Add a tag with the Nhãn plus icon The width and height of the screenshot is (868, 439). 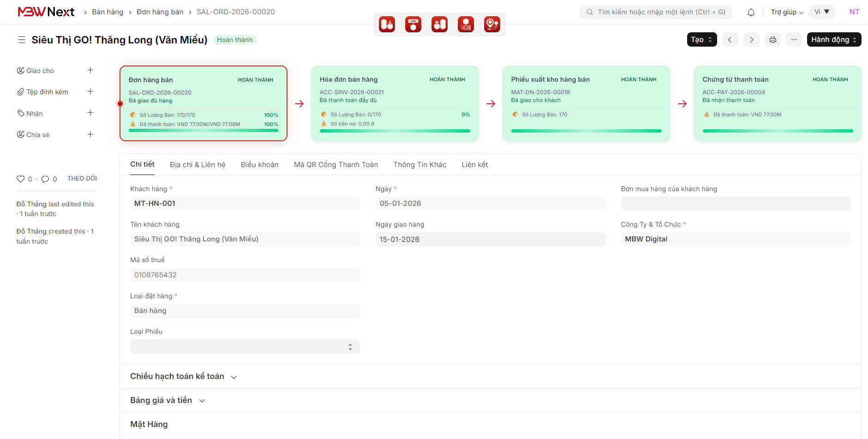pyautogui.click(x=90, y=113)
